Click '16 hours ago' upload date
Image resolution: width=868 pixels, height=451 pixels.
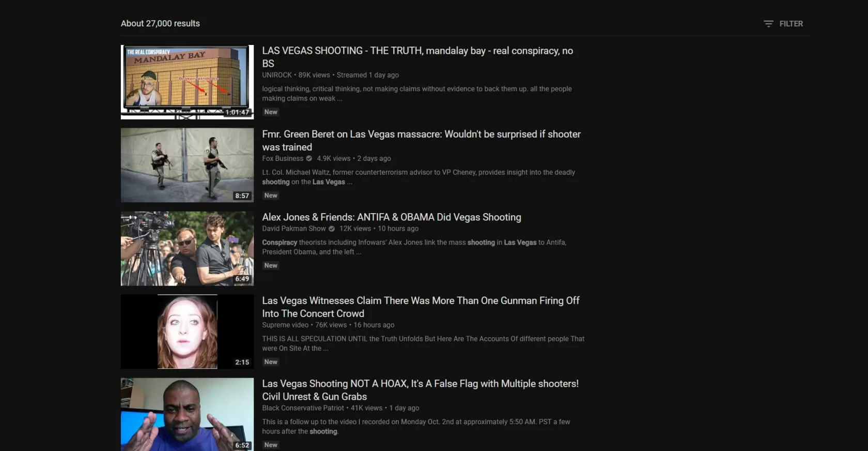tap(374, 325)
